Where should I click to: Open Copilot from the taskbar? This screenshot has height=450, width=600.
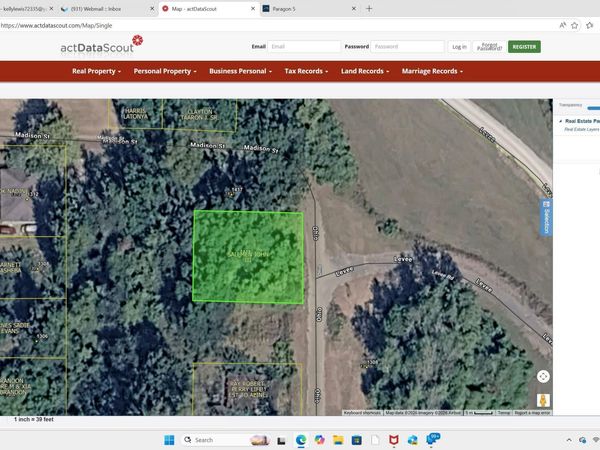(320, 440)
